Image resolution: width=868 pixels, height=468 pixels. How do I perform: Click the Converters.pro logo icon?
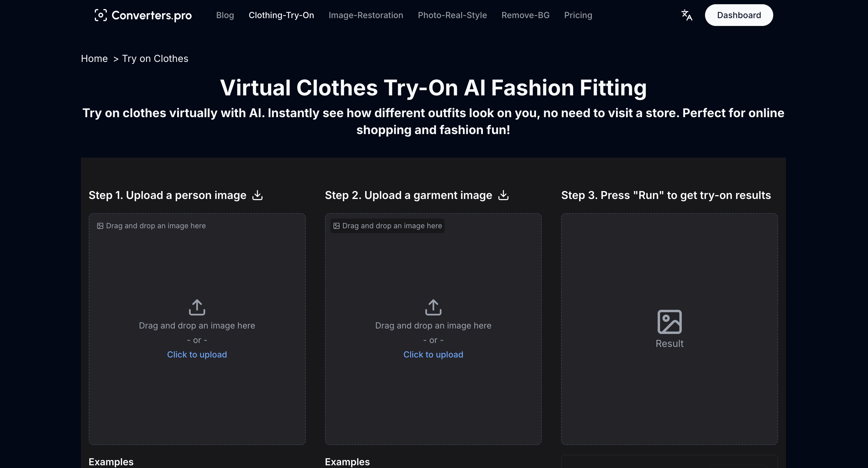(101, 15)
